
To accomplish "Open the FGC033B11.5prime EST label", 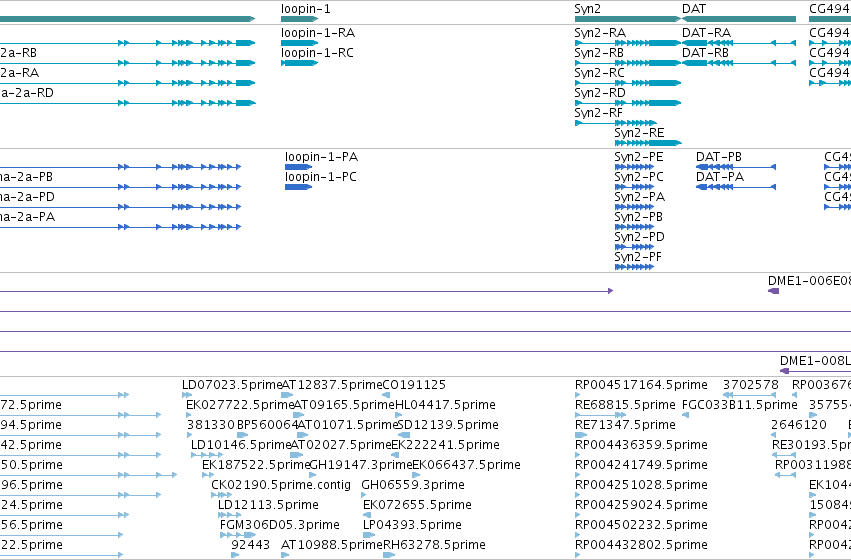I will tap(740, 405).
